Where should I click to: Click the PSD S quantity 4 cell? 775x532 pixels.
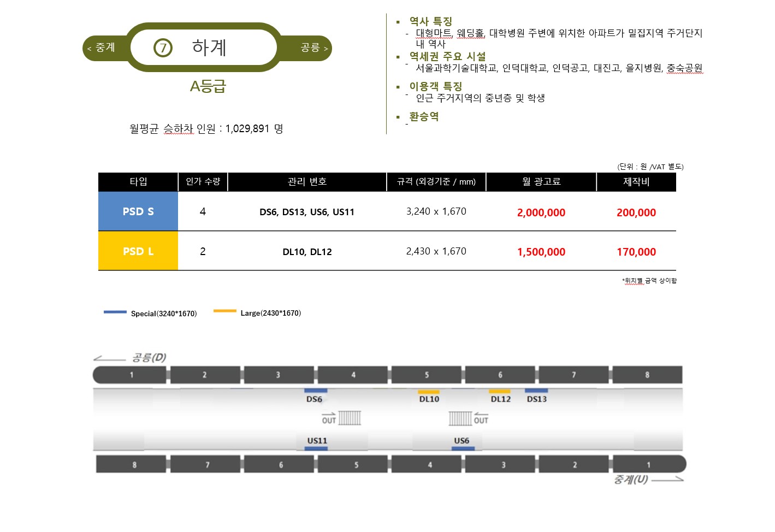[x=203, y=211]
